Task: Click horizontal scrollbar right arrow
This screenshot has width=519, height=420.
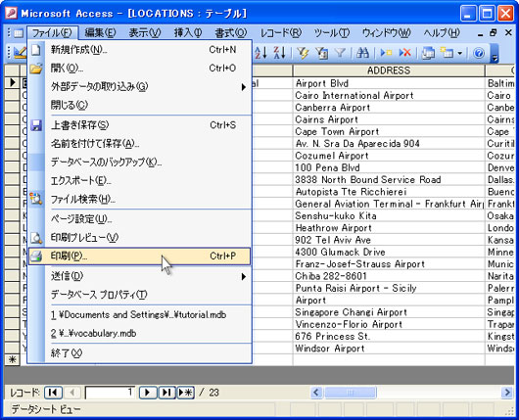Action: pos(507,393)
